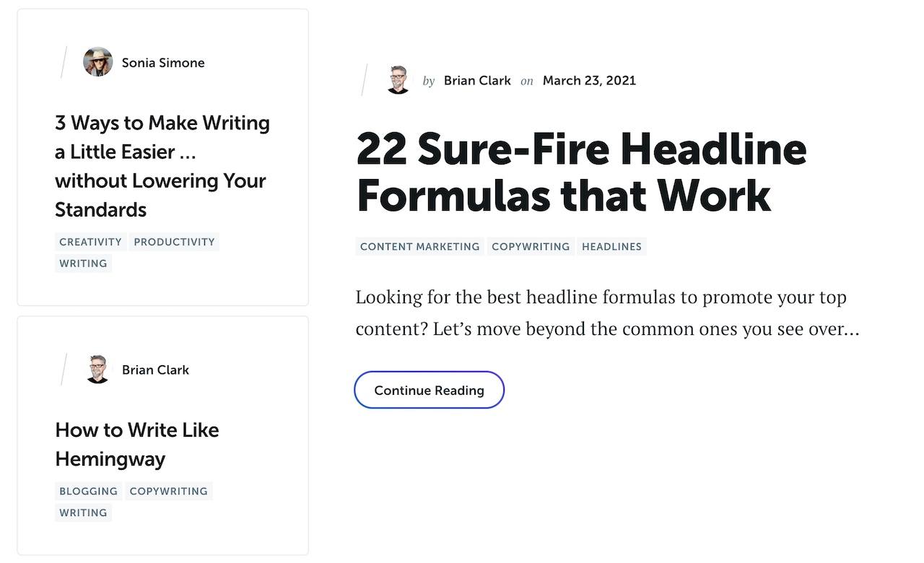This screenshot has width=924, height=563.
Task: Click Brian Clark's avatar in Hemingway card
Action: [97, 369]
